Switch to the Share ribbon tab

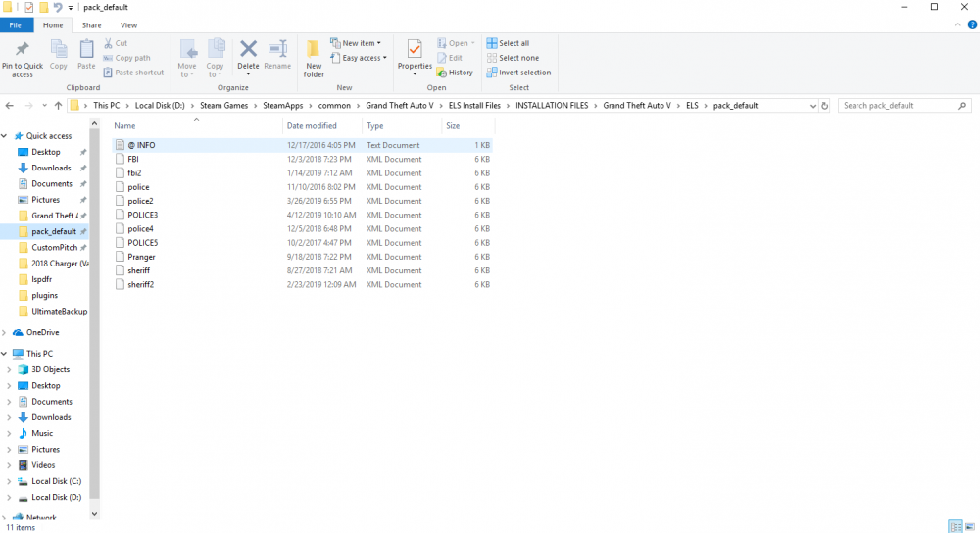click(x=91, y=25)
